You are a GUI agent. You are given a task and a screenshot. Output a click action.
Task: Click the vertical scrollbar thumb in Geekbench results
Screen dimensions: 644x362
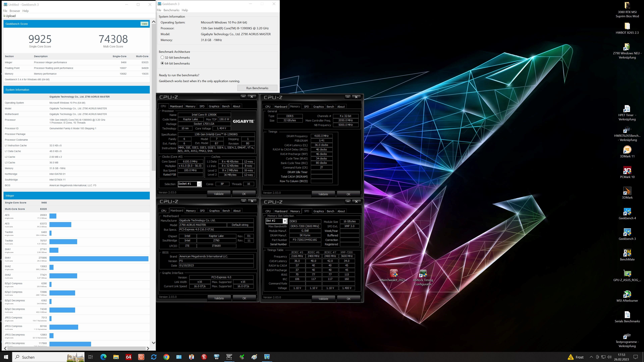(153, 97)
